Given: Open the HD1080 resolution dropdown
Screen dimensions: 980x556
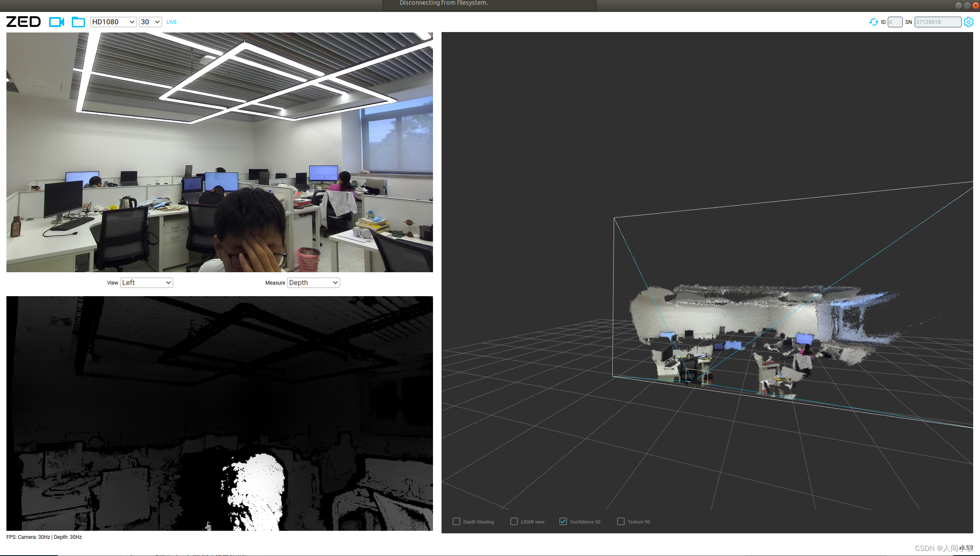Looking at the screenshot, I should point(113,22).
